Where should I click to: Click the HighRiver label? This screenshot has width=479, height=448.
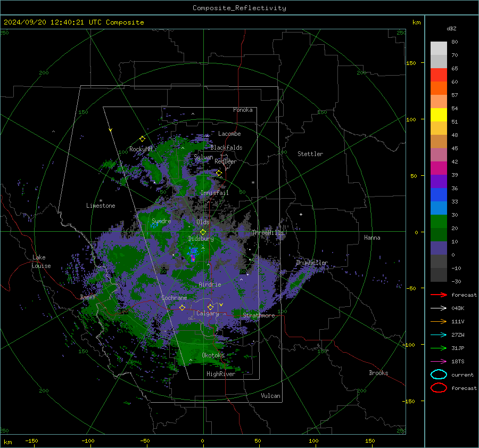point(220,374)
